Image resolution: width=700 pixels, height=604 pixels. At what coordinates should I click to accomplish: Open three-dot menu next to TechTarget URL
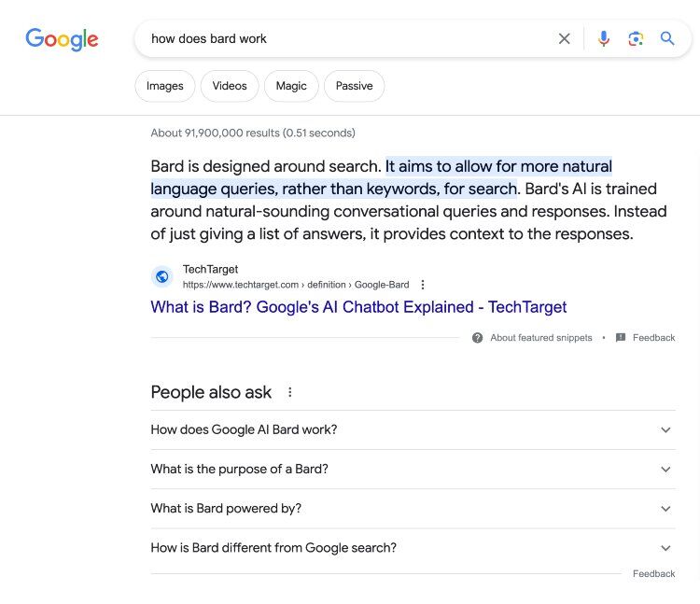click(x=422, y=285)
